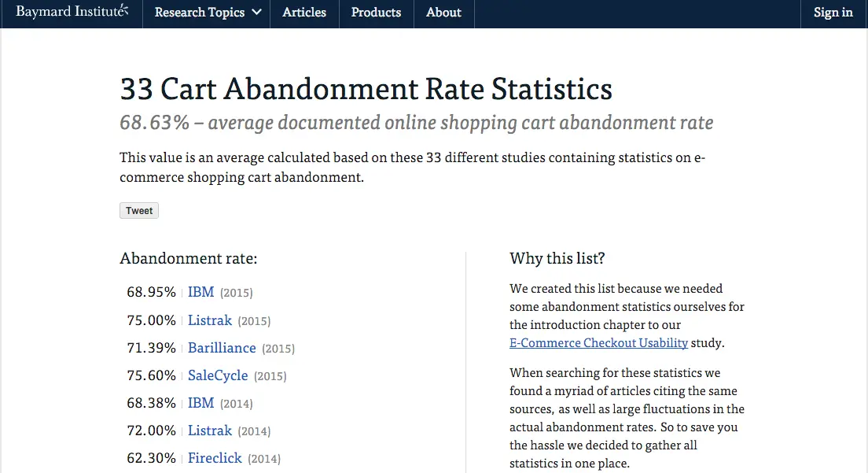Open the E-Commerce Checkout Usability link
Image resolution: width=868 pixels, height=473 pixels.
598,343
